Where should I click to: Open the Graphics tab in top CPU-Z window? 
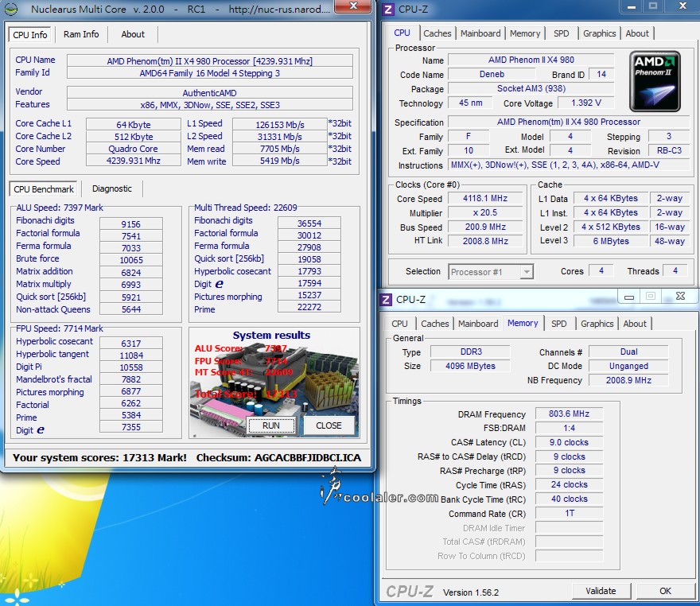(599, 33)
